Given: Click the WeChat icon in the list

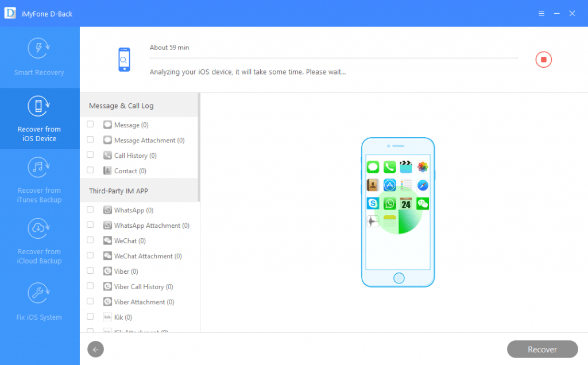Looking at the screenshot, I should [107, 240].
